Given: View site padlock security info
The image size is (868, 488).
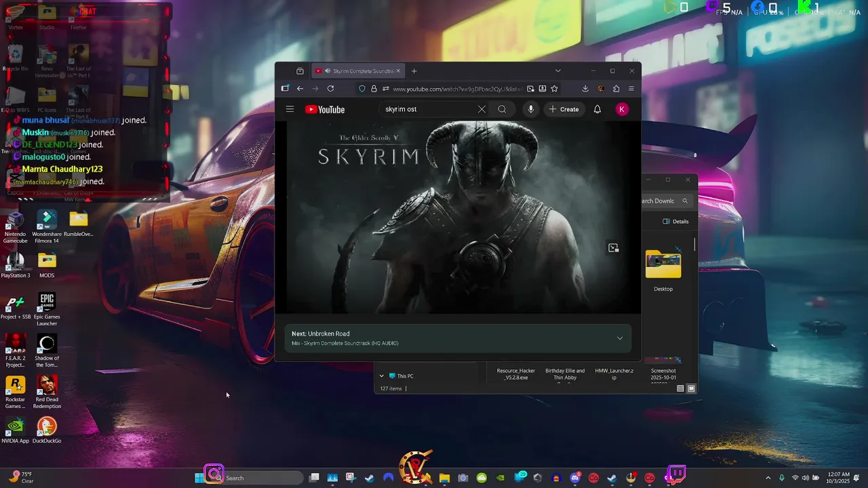Looking at the screenshot, I should (x=374, y=89).
